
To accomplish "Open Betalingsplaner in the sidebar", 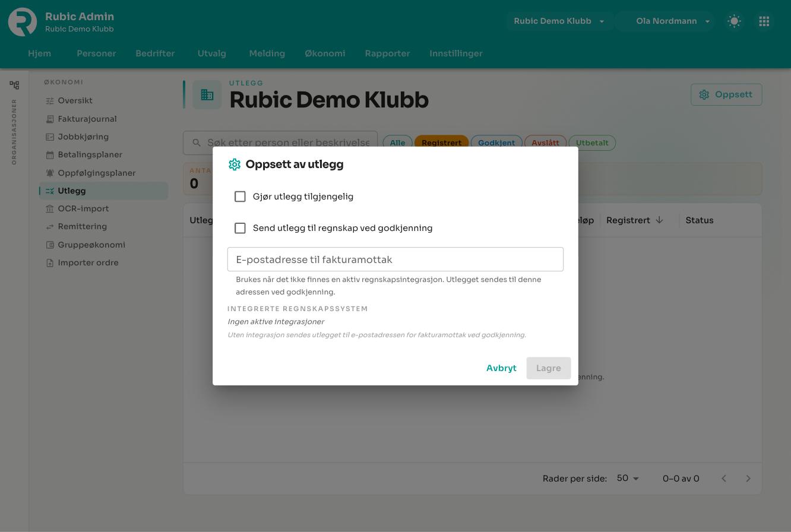I will pos(104,155).
